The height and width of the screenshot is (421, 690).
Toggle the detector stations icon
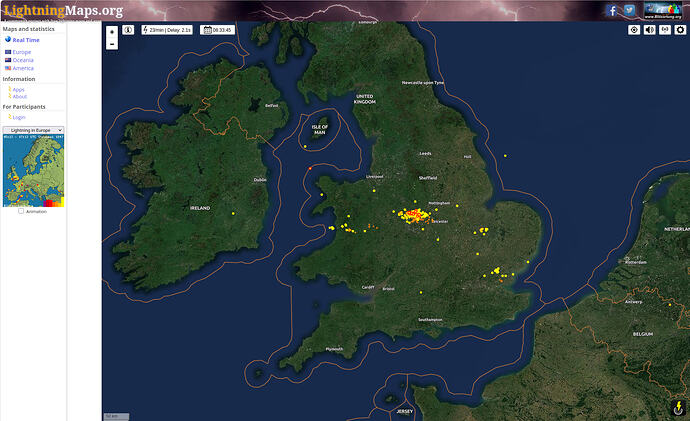(665, 30)
